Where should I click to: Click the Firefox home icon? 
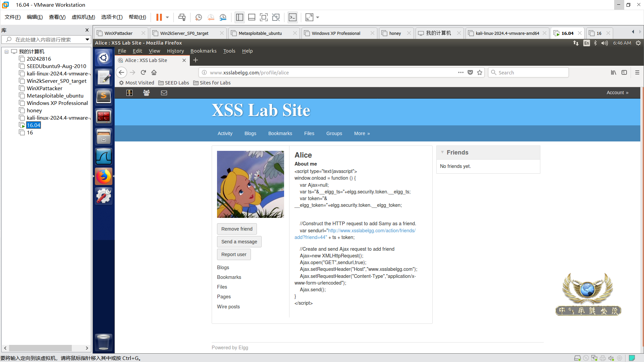[154, 72]
